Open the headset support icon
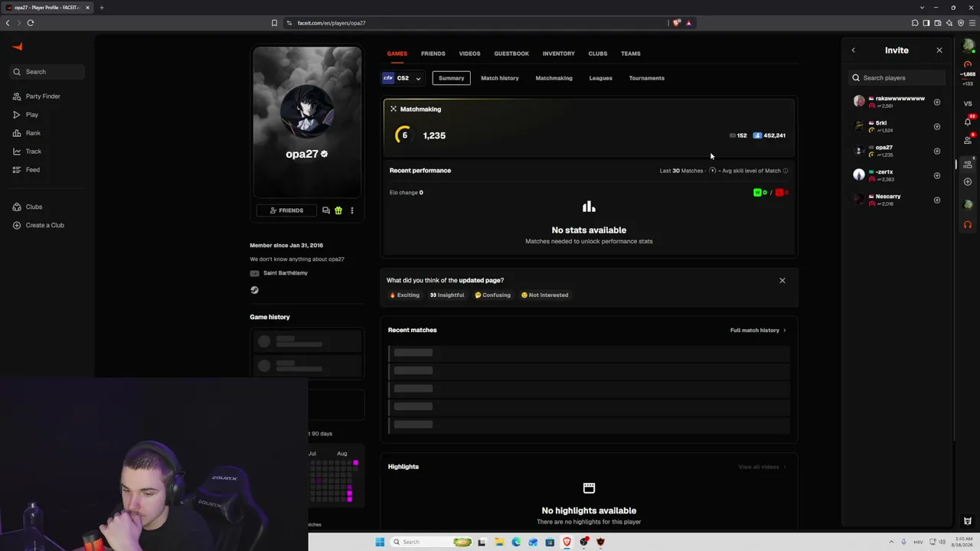Viewport: 980px width, 551px height. (968, 225)
